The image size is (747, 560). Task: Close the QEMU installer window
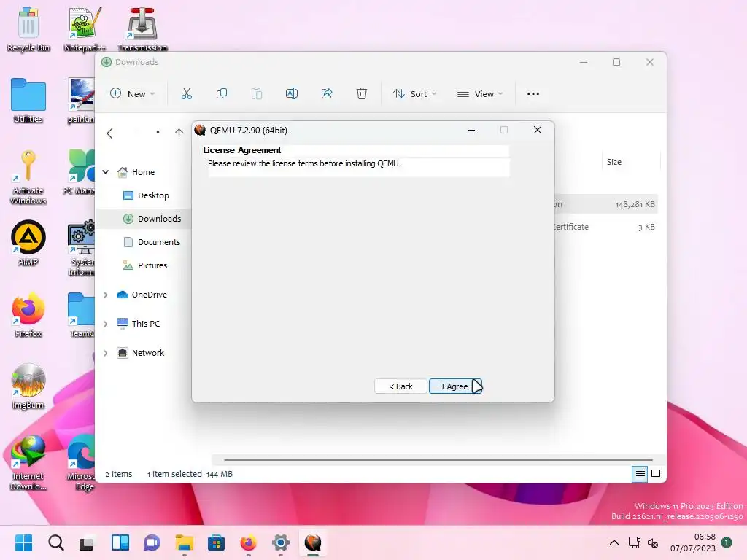coord(538,130)
